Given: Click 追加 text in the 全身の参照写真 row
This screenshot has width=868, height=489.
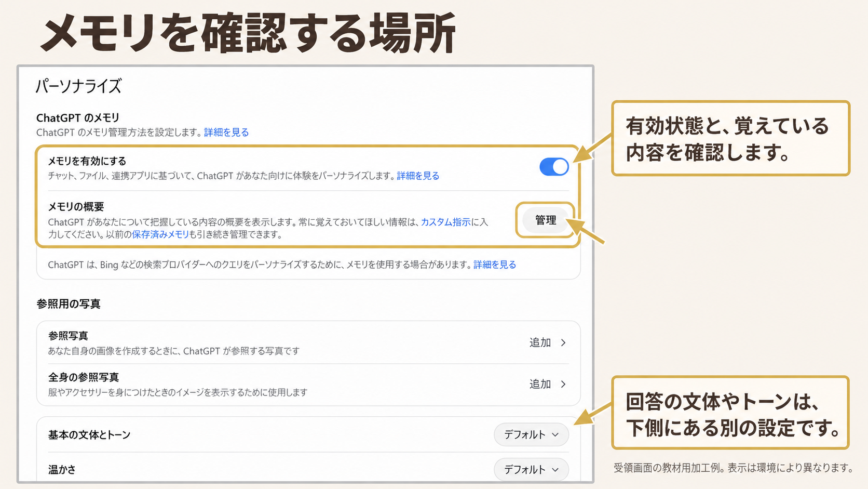Looking at the screenshot, I should pos(540,384).
